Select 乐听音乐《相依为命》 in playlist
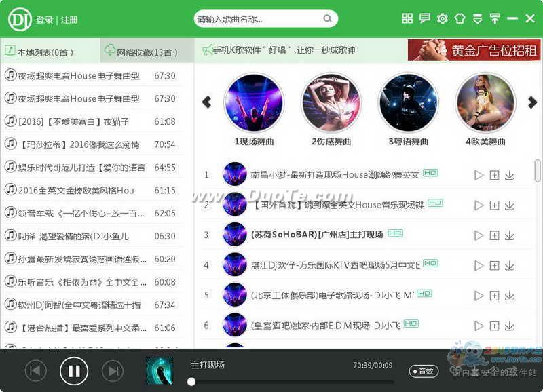This screenshot has width=543, height=392. pyautogui.click(x=92, y=282)
